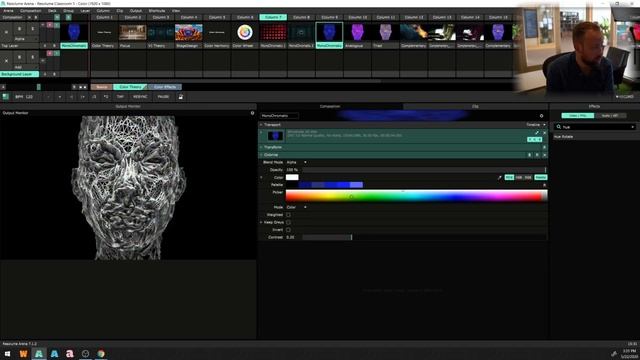The height and width of the screenshot is (360, 640).
Task: Switch to the Composition panel tab
Action: point(330,107)
